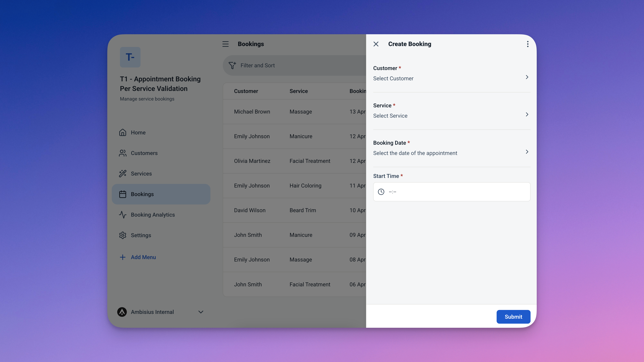
Task: Open the Customers menu item
Action: (x=144, y=153)
